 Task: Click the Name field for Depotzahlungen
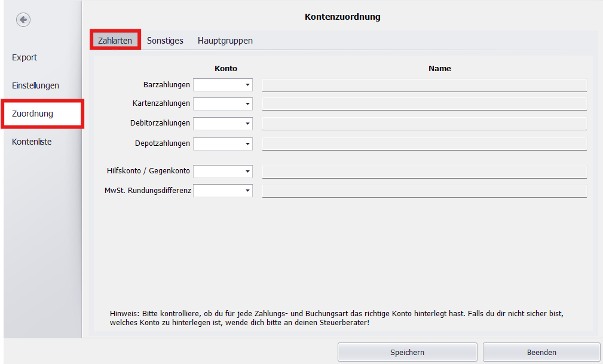(x=424, y=143)
